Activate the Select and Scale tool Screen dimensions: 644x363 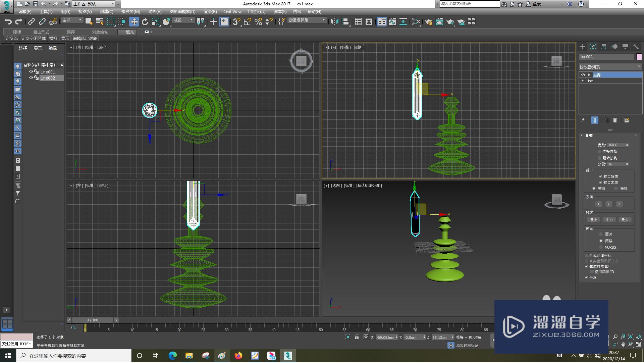point(156,22)
